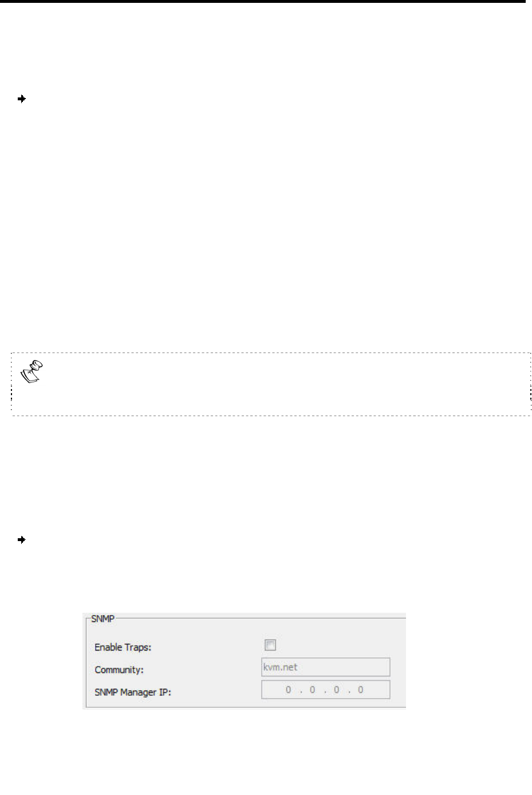Click the arrow bullet below the note box
Image resolution: width=532 pixels, height=795 pixels.
pyautogui.click(x=22, y=540)
